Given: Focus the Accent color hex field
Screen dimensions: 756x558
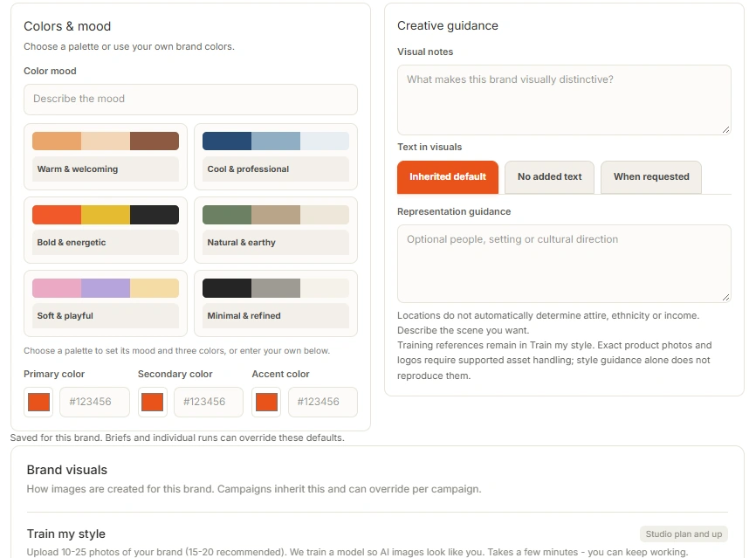Looking at the screenshot, I should pos(322,402).
